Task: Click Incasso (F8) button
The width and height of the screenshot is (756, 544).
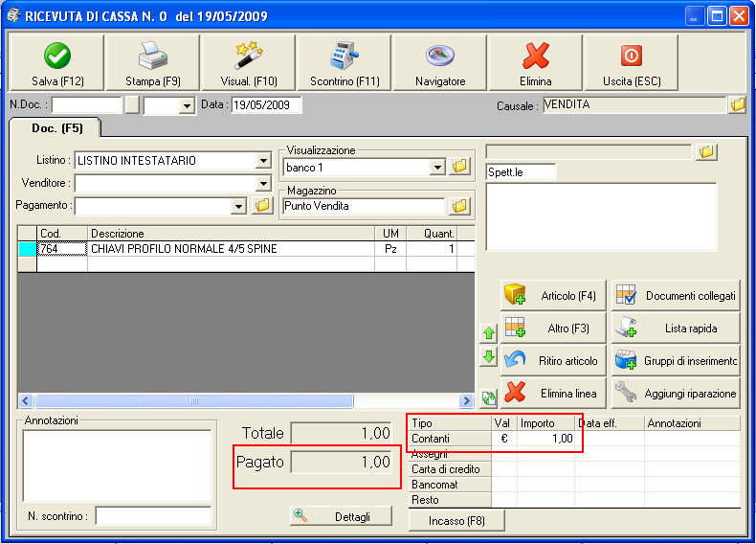Action: 456,521
